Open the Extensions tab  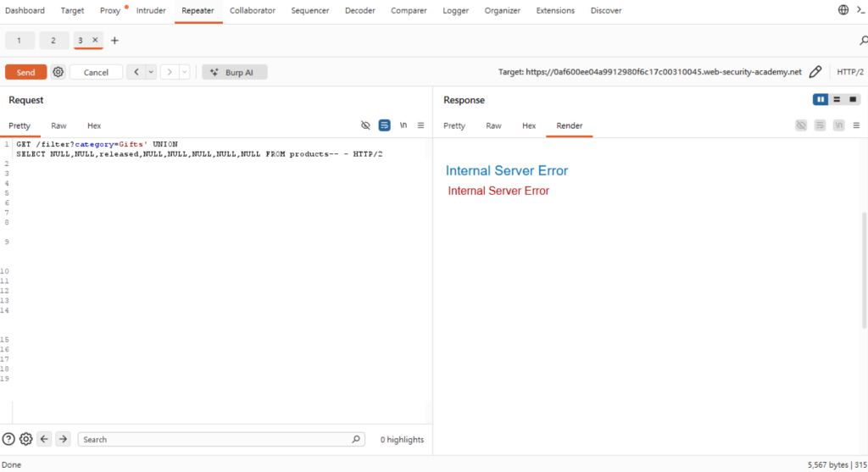coord(555,10)
